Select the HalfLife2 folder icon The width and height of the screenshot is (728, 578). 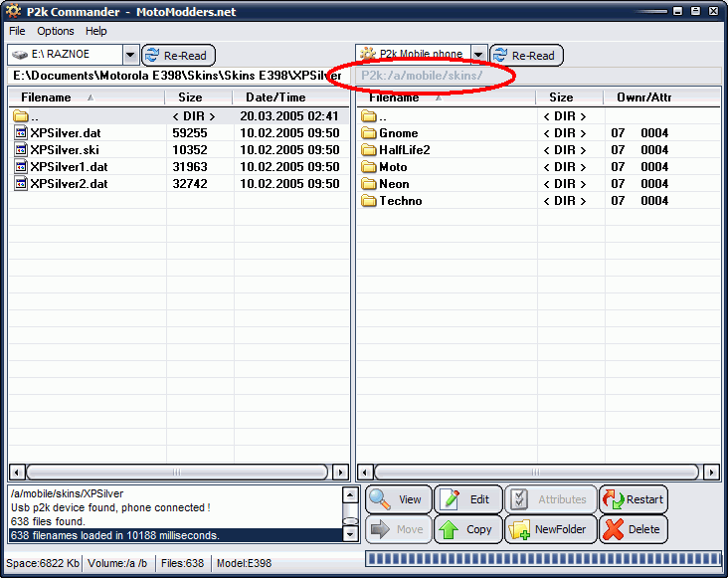click(x=369, y=150)
